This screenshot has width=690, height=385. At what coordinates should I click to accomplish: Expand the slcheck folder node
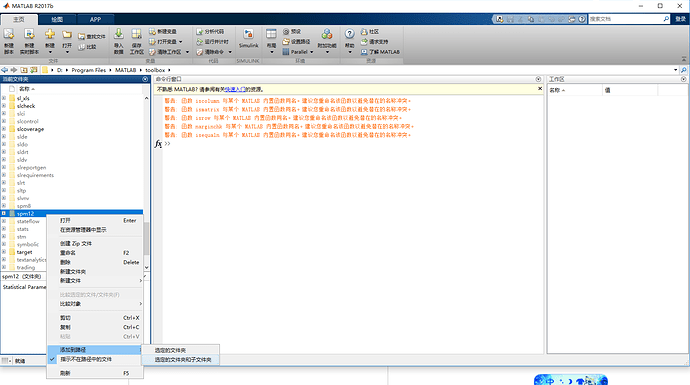click(4, 106)
